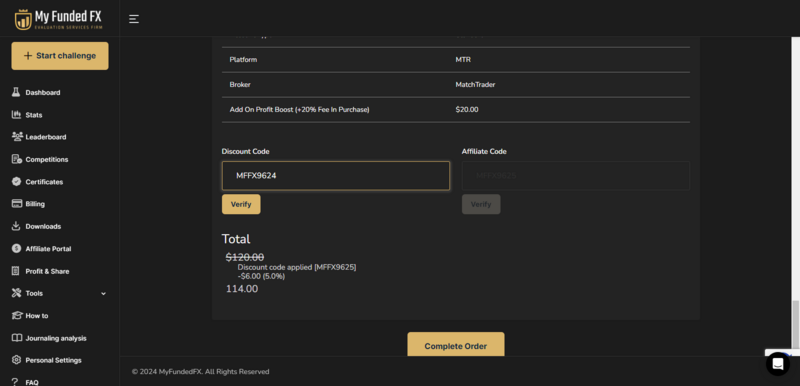The height and width of the screenshot is (386, 800).
Task: Expand the Tools submenu chevron
Action: 104,294
